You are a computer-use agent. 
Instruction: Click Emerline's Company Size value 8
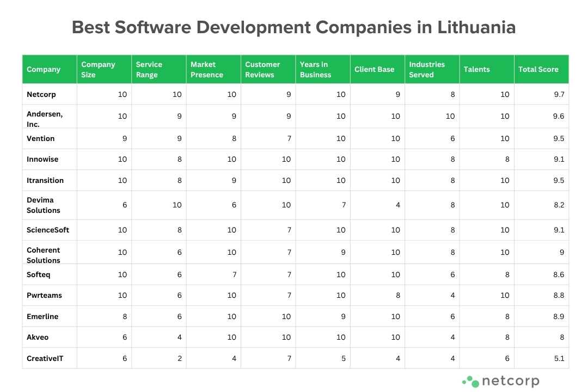(125, 316)
